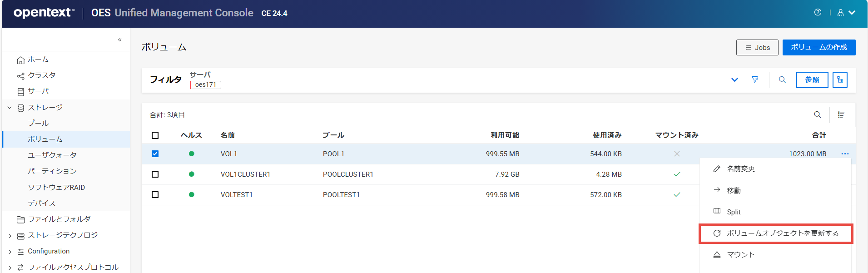Collapse the left navigation sidebar
The height and width of the screenshot is (273, 868).
(120, 40)
